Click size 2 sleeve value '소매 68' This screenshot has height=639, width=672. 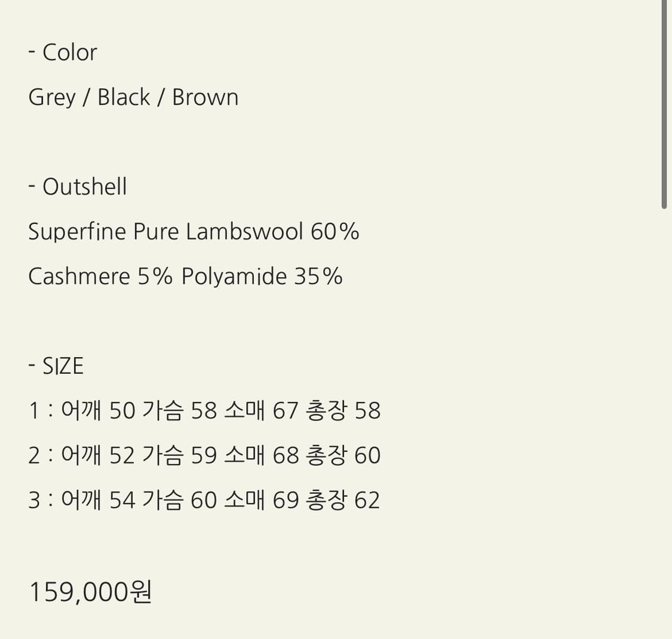[x=261, y=454]
